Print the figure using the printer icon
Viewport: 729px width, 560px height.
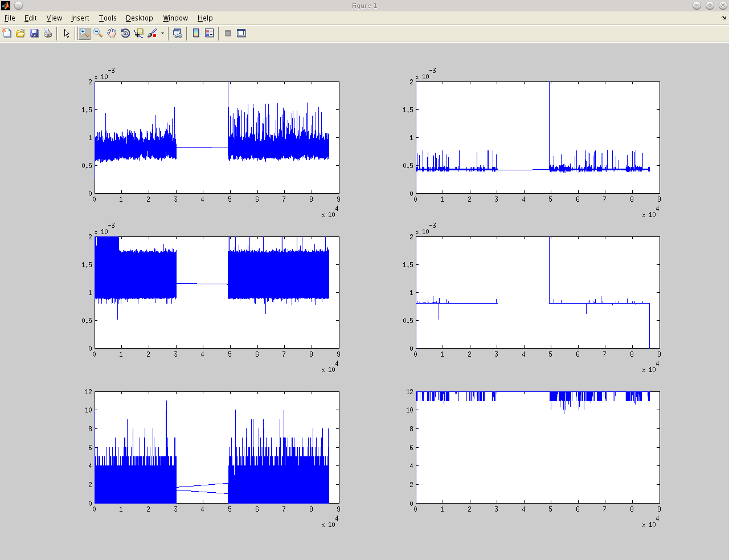tap(48, 34)
